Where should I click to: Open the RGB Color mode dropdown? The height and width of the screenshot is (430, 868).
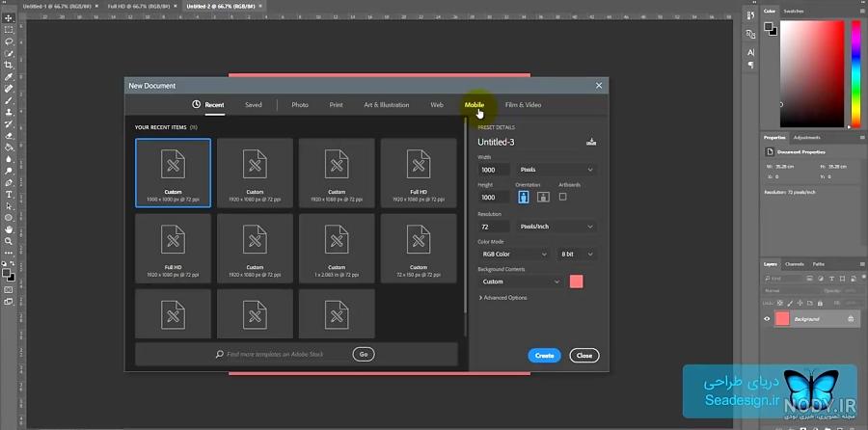(514, 254)
